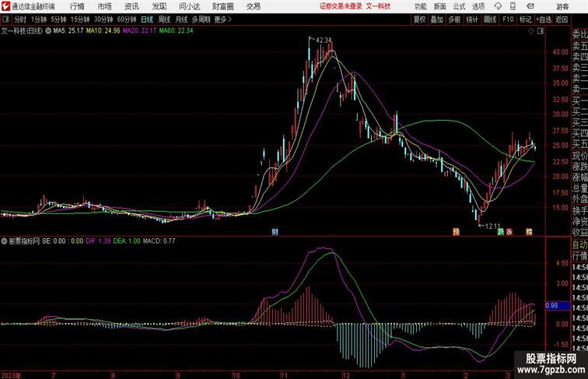Click the MA60: 22.34 label
Viewport: 588px width, 379px height.
pos(176,31)
